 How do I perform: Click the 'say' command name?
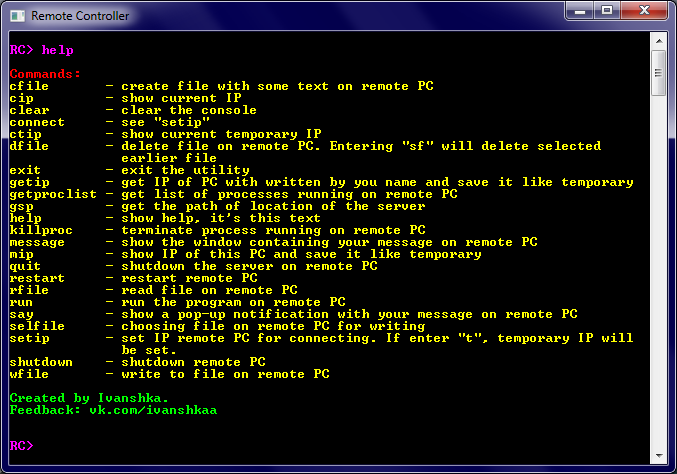(x=21, y=314)
